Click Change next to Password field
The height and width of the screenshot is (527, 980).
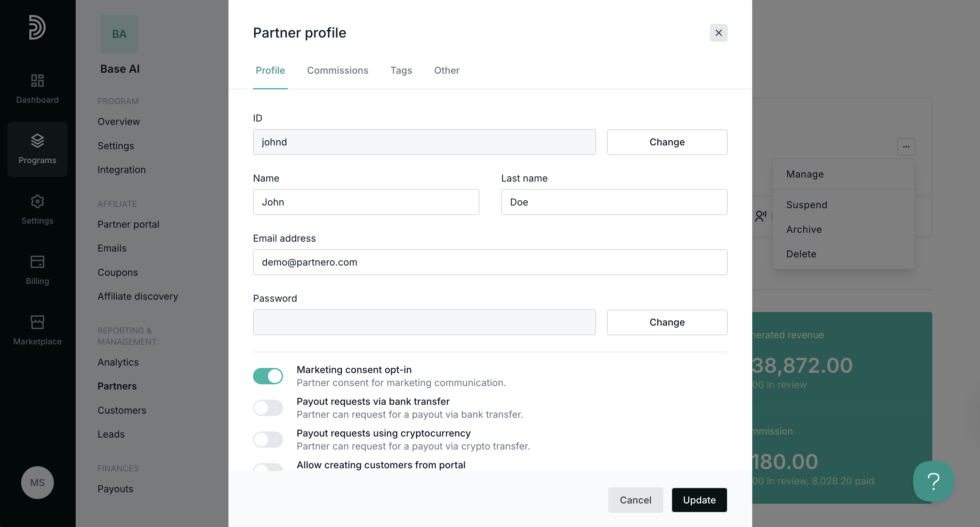pyautogui.click(x=667, y=322)
